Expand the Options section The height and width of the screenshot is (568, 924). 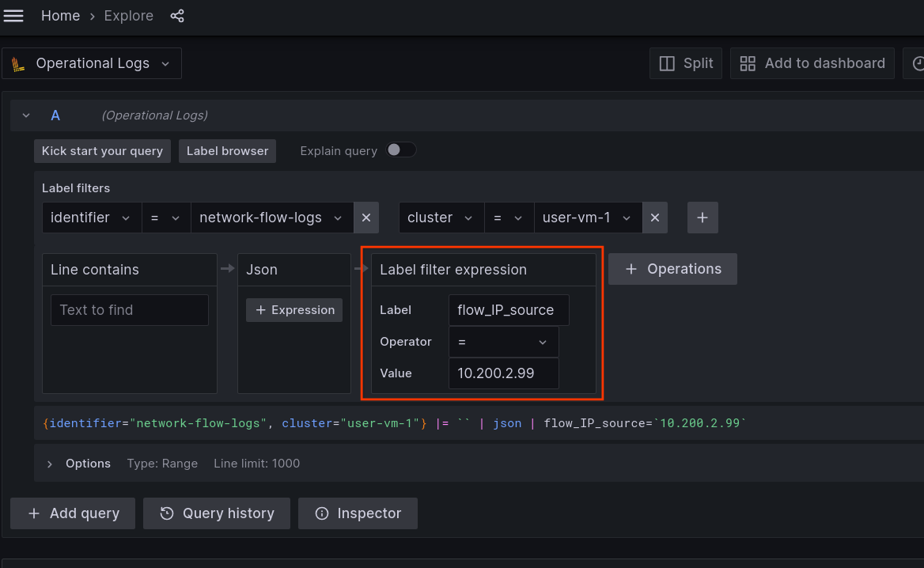tap(49, 464)
